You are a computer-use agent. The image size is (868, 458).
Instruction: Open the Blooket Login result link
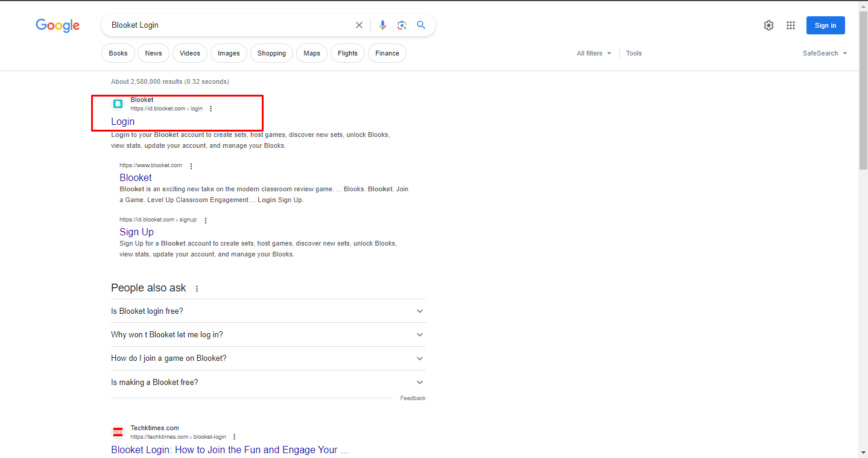123,121
